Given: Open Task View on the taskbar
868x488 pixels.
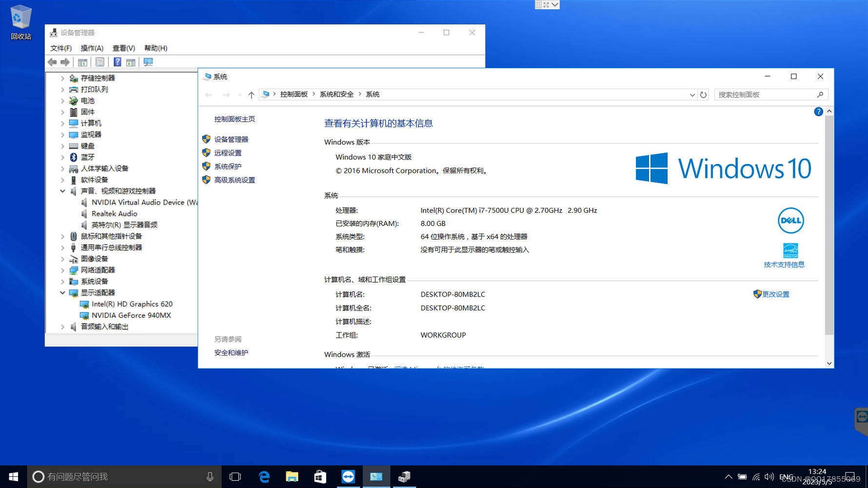Looking at the screenshot, I should 235,477.
